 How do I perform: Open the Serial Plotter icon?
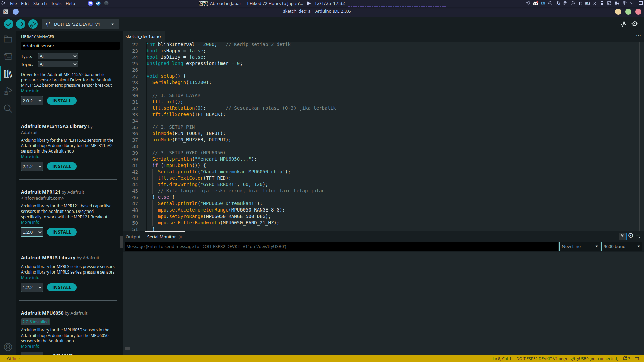click(x=623, y=24)
